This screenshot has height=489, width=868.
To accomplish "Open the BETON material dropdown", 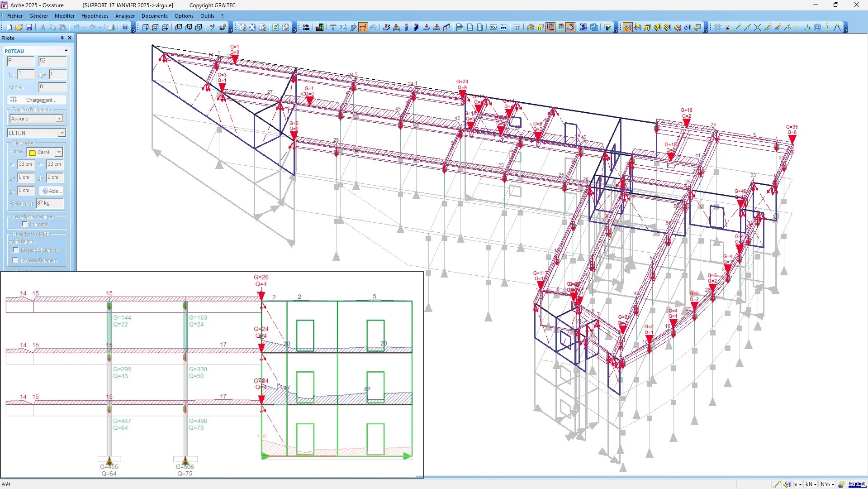I will point(37,133).
